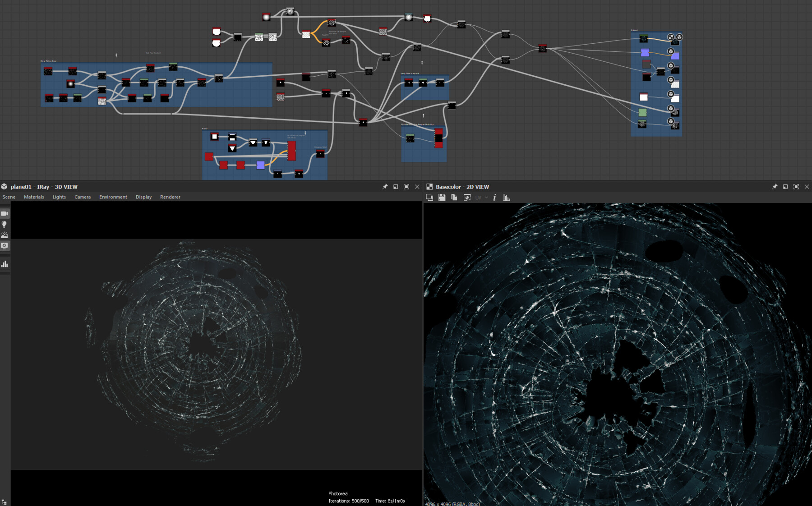
Task: Open the statistics bar chart in 3D view
Action: click(x=5, y=264)
